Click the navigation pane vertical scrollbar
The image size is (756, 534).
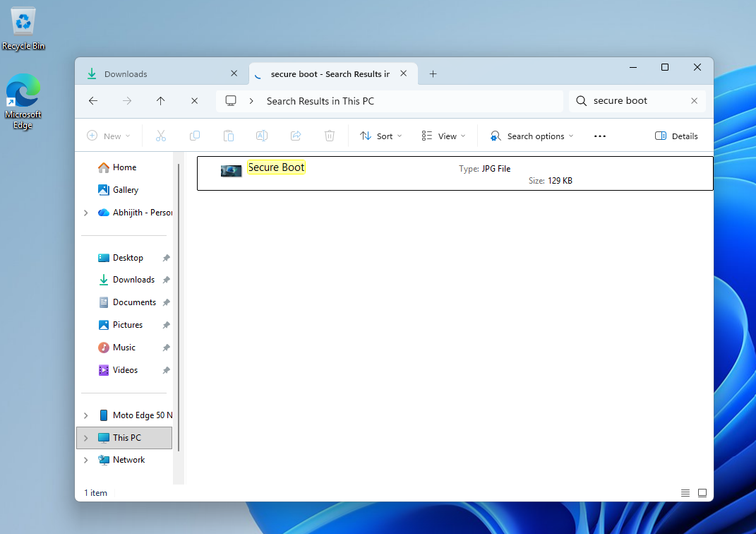tap(179, 309)
